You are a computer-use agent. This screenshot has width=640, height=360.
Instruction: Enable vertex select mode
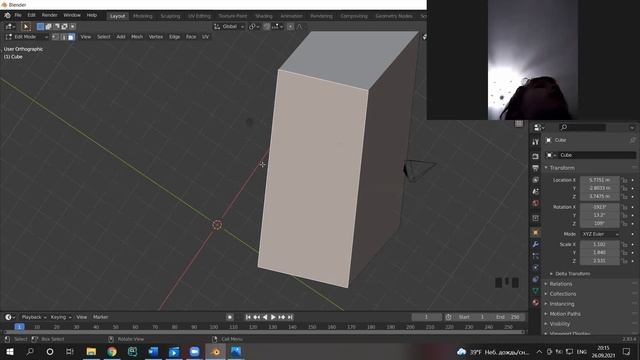coord(56,37)
